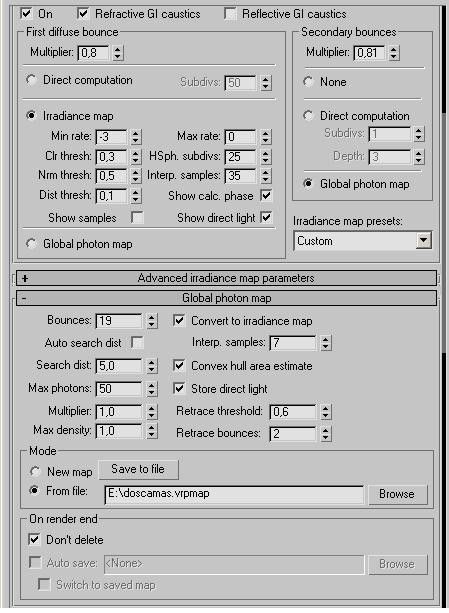This screenshot has height=613, width=449.
Task: Select New map mode radio button
Action: [x=35, y=471]
